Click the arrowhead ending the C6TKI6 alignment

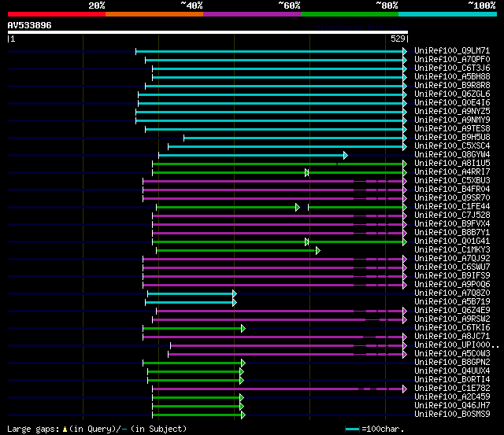pyautogui.click(x=243, y=329)
